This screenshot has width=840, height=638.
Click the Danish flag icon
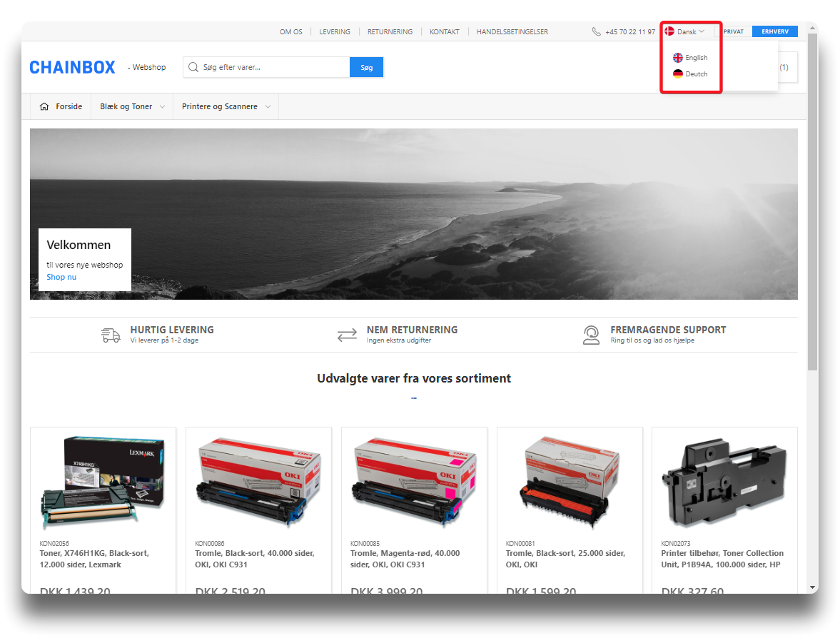(x=669, y=31)
